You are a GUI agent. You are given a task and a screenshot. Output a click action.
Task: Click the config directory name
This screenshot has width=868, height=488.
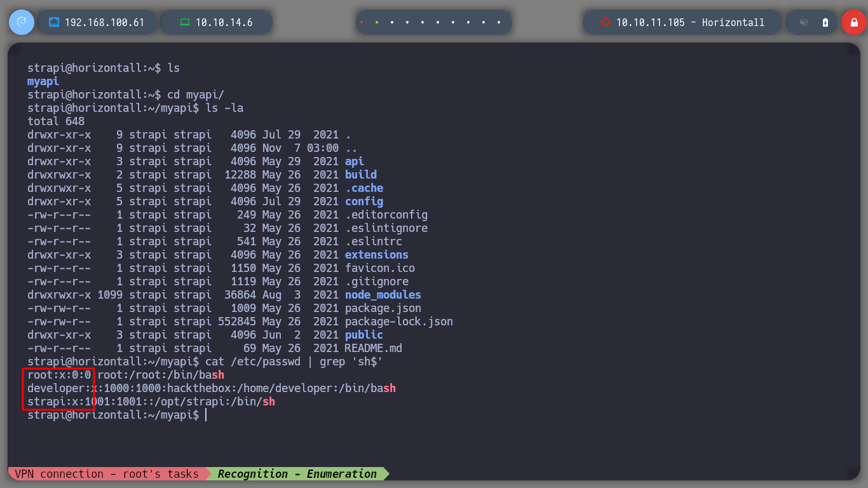point(364,201)
